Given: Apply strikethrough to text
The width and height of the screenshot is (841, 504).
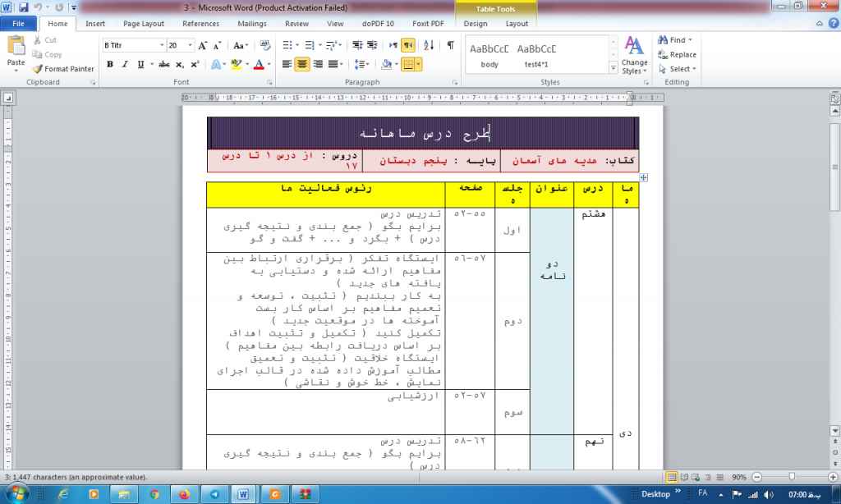Looking at the screenshot, I should (x=164, y=64).
